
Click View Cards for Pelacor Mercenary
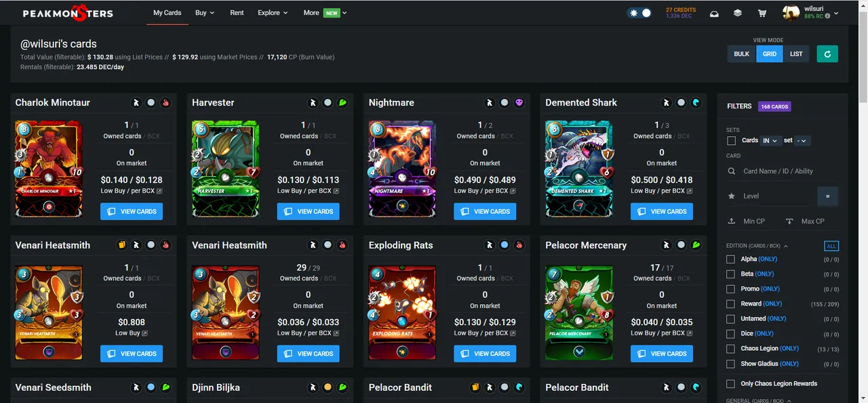(x=662, y=354)
